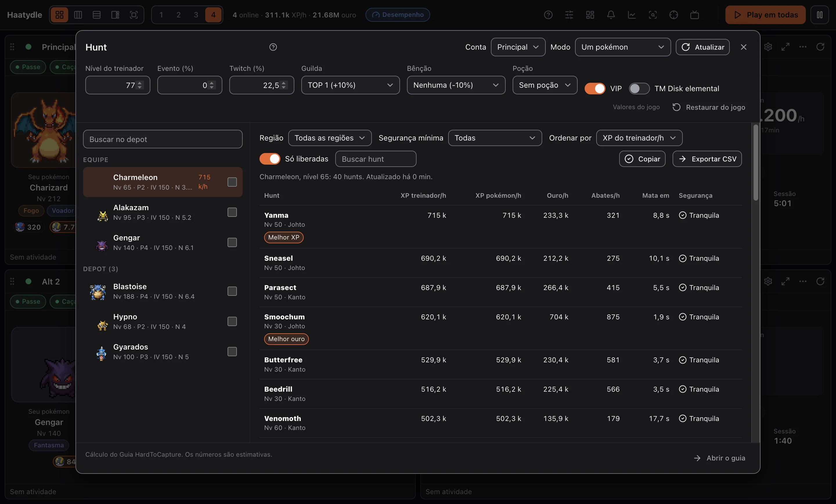
Task: Open the sliders settings icon in top bar
Action: pyautogui.click(x=569, y=15)
